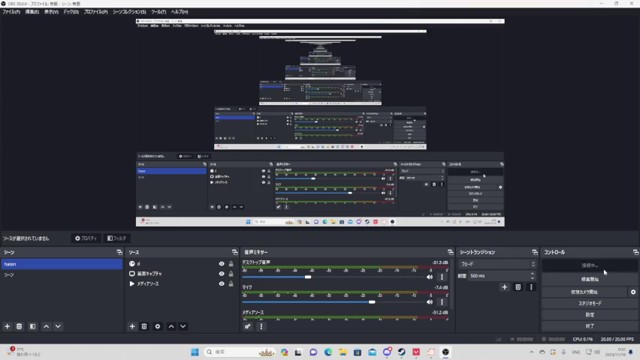Lock the 'd' source with padlock icon
Viewport: 640px width, 360px height.
point(231,264)
